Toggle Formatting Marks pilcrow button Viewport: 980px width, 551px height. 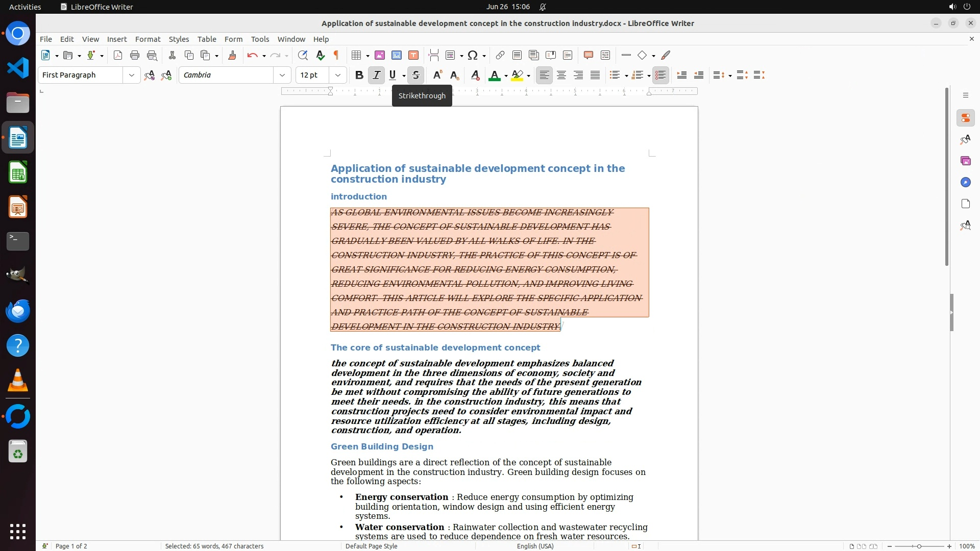[x=336, y=56]
